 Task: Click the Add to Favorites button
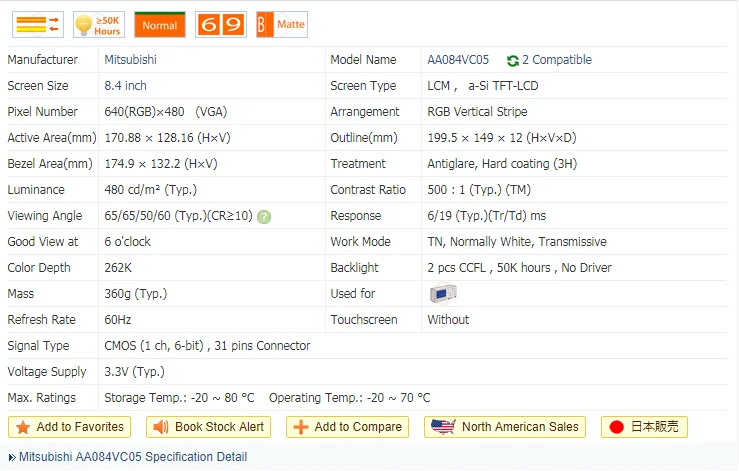69,427
